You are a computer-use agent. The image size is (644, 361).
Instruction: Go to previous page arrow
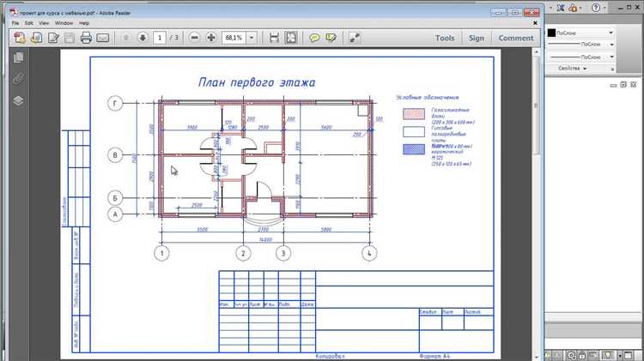(126, 38)
